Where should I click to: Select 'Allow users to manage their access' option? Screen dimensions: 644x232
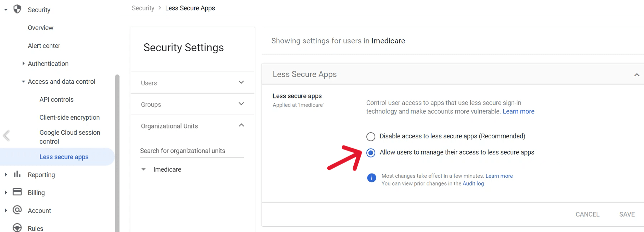[370, 153]
